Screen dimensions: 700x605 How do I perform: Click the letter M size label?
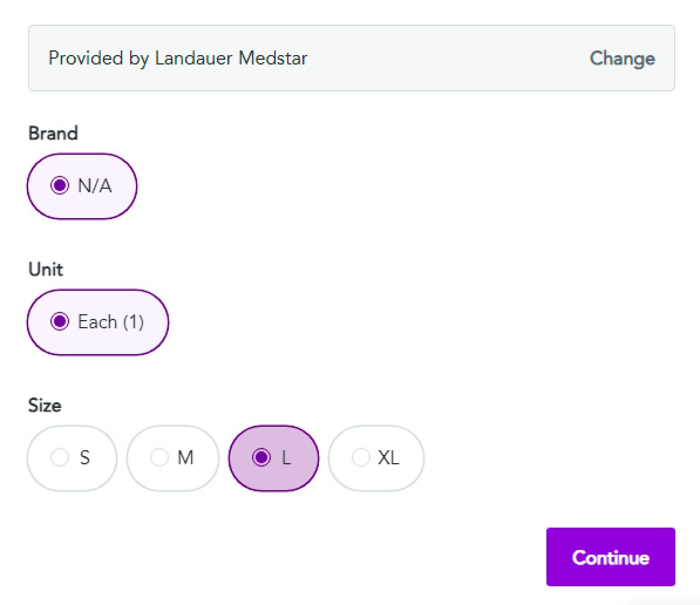click(185, 457)
